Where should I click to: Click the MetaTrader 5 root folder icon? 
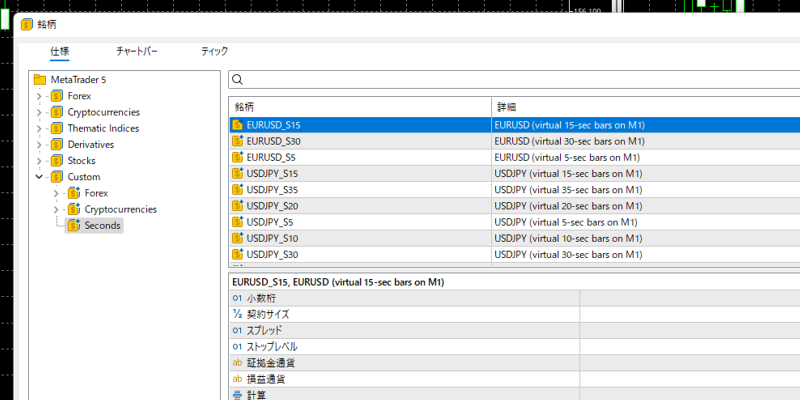click(x=40, y=80)
